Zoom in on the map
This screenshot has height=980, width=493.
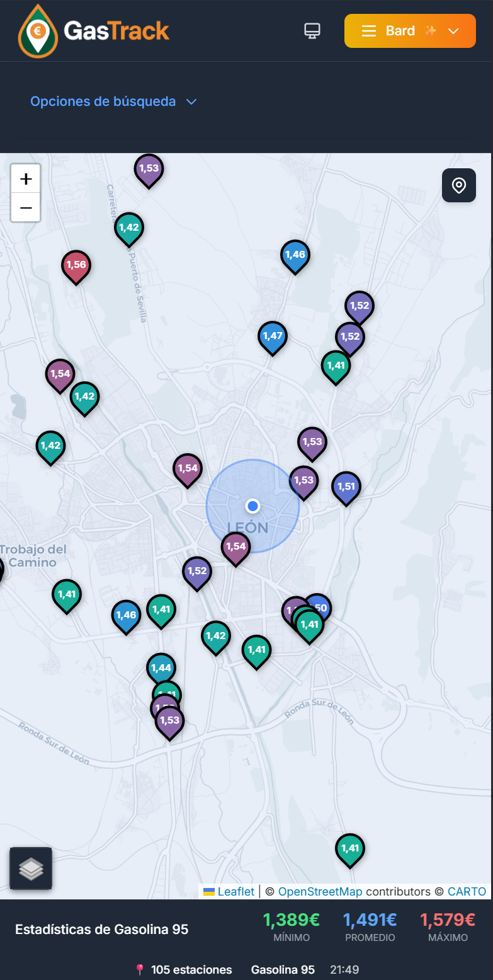coord(26,179)
